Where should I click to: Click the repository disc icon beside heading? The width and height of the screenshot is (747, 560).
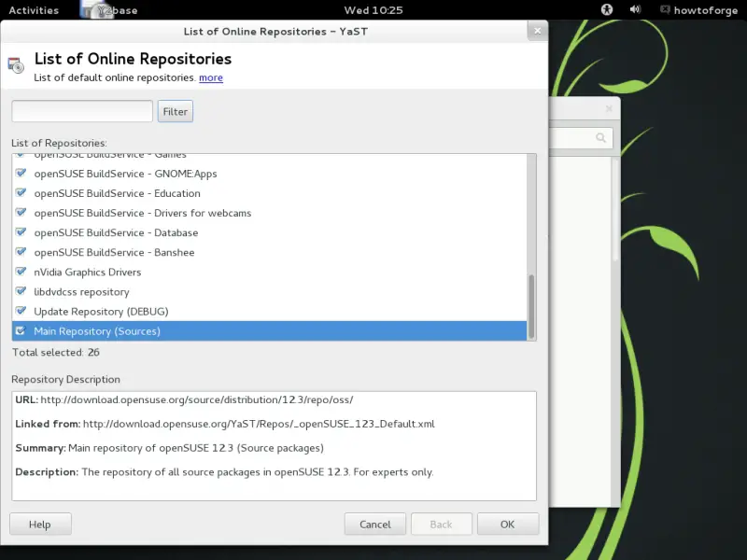pos(16,65)
